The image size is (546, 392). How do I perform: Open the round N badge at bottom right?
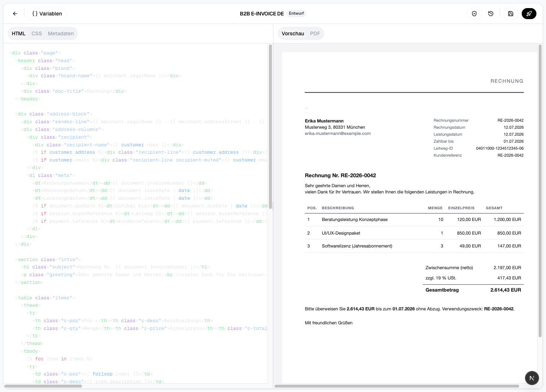(532, 378)
